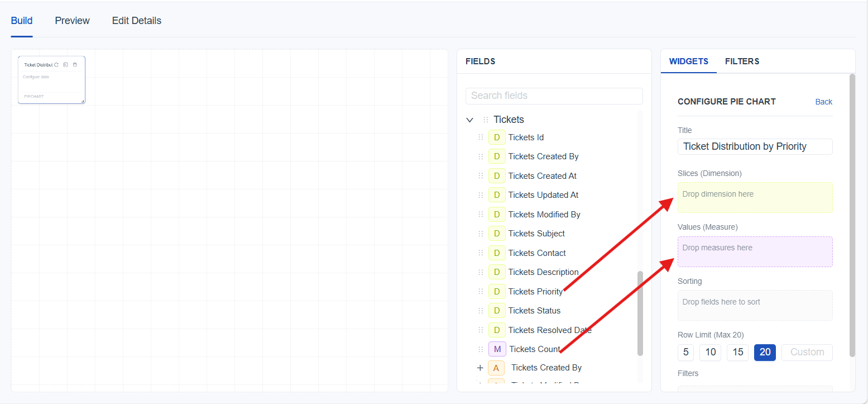
Task: Switch to the Preview tab
Action: [72, 21]
